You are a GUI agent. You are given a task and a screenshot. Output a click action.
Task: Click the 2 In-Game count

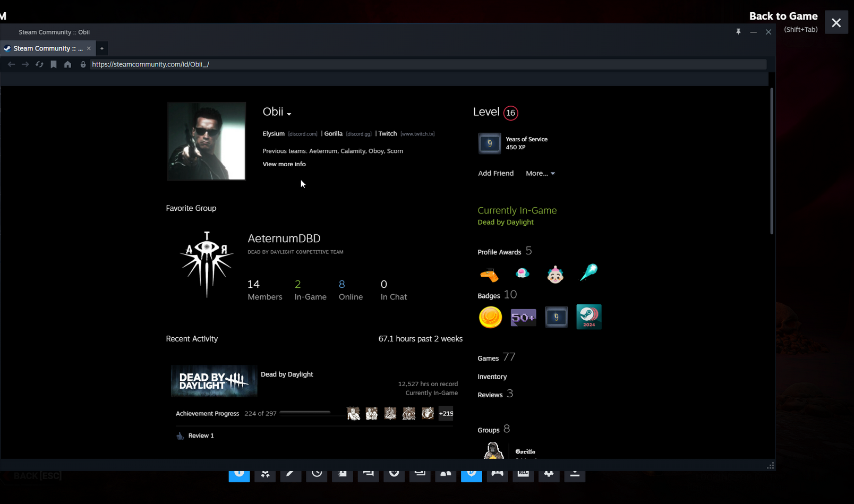point(311,290)
